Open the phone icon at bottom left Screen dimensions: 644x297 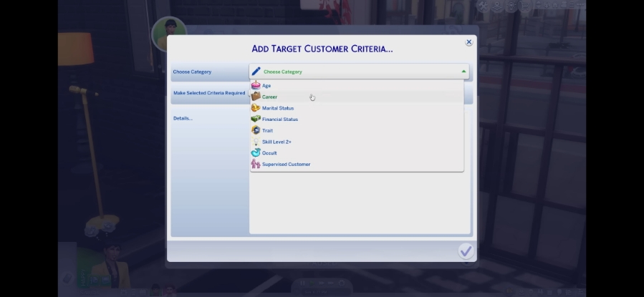click(x=68, y=279)
